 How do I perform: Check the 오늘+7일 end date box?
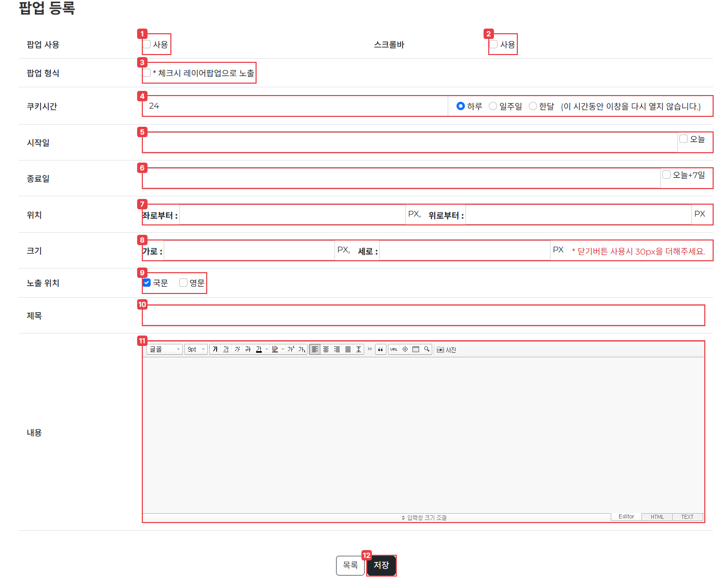point(666,175)
